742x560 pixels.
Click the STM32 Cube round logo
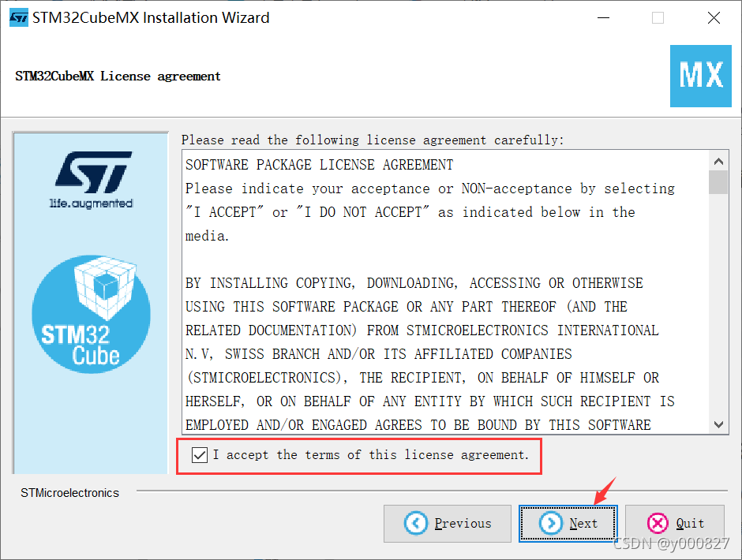click(91, 314)
